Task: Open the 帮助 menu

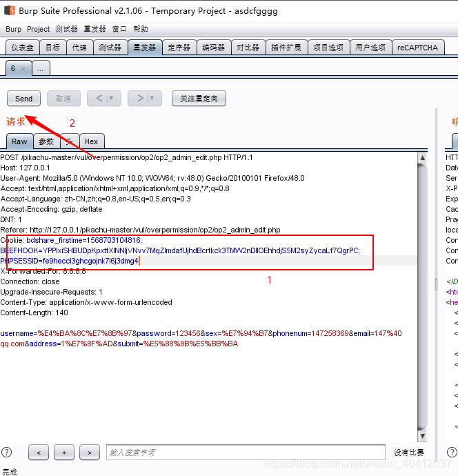Action: pos(141,29)
